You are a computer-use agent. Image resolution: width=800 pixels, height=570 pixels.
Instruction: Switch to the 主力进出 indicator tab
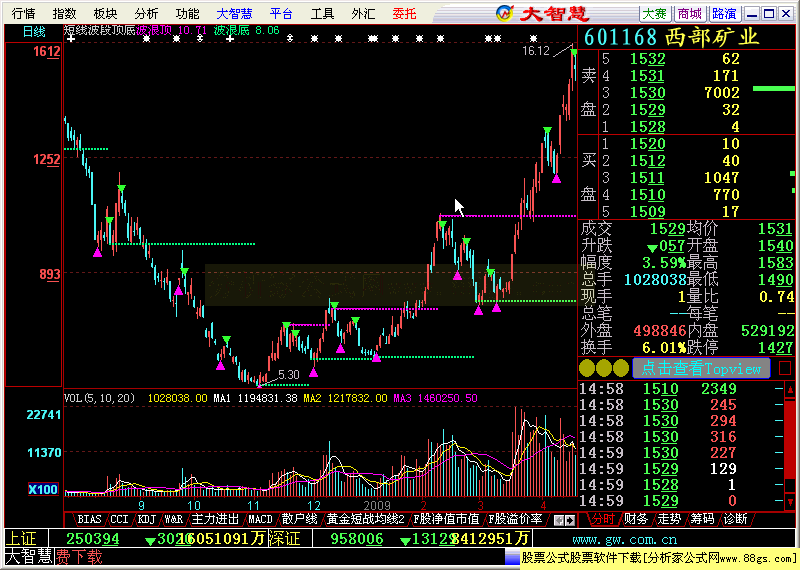(x=215, y=519)
